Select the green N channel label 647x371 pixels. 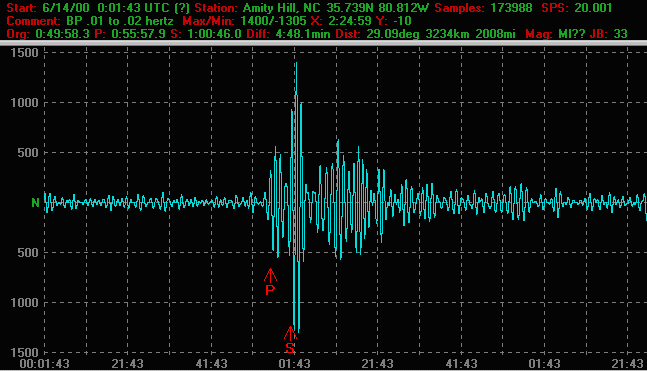[35, 203]
